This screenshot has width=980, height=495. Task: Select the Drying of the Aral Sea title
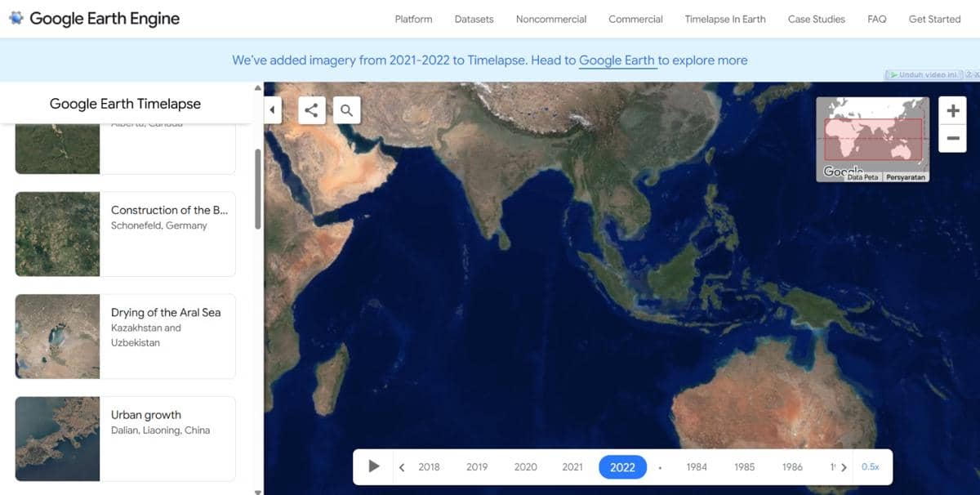[x=166, y=312]
